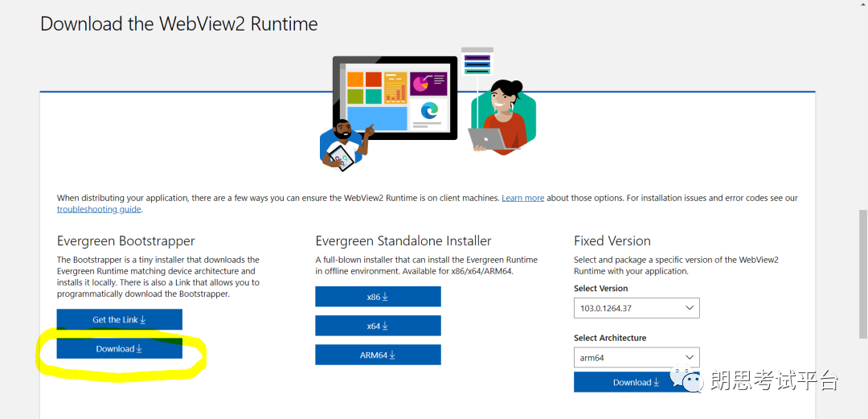The image size is (868, 419).
Task: Download the Evergreen Bootstrapper
Action: click(x=119, y=349)
